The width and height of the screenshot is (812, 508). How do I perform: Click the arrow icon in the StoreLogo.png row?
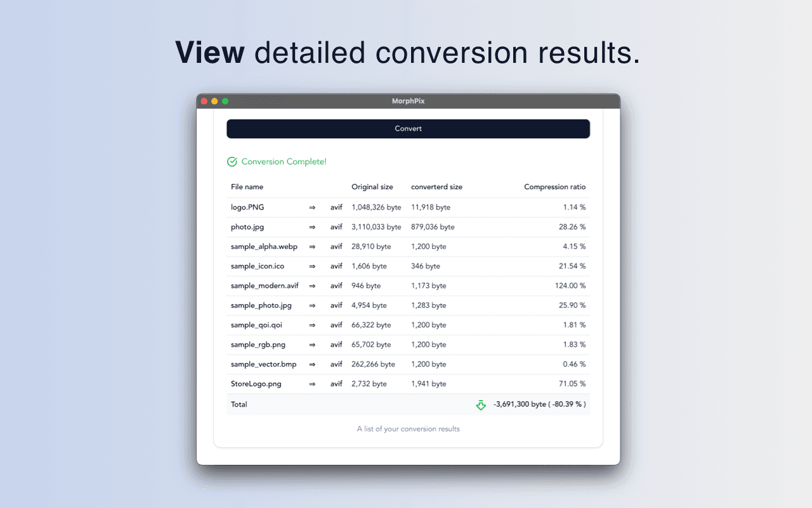click(312, 384)
